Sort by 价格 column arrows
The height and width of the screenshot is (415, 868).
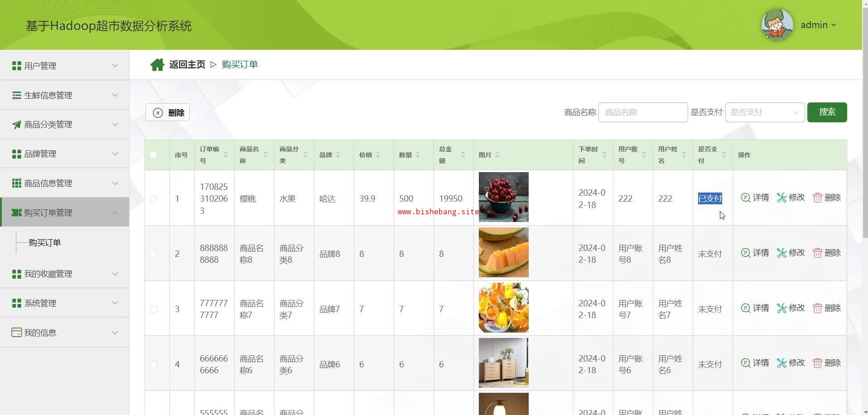[378, 155]
